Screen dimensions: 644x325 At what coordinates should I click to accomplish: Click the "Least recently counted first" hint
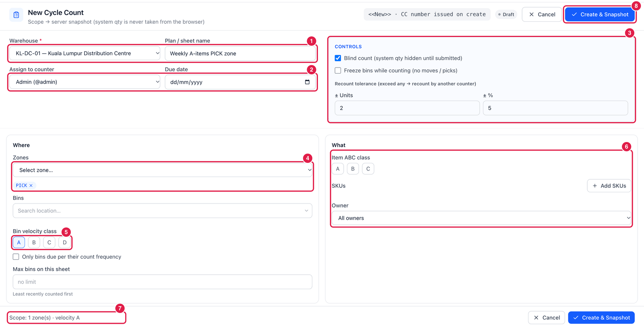pyautogui.click(x=43, y=294)
